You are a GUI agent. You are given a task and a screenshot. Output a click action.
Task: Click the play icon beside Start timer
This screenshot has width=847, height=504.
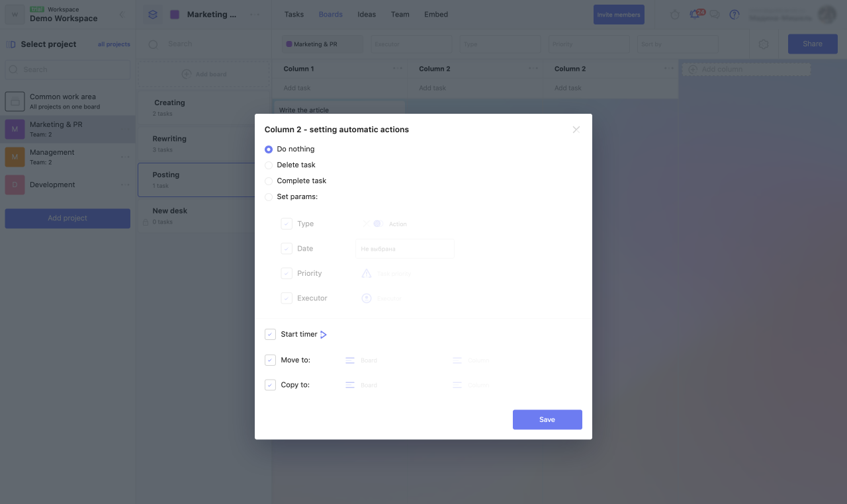pos(324,335)
